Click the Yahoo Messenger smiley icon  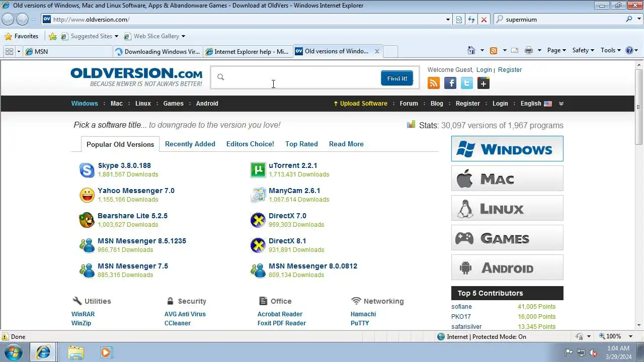pos(87,195)
